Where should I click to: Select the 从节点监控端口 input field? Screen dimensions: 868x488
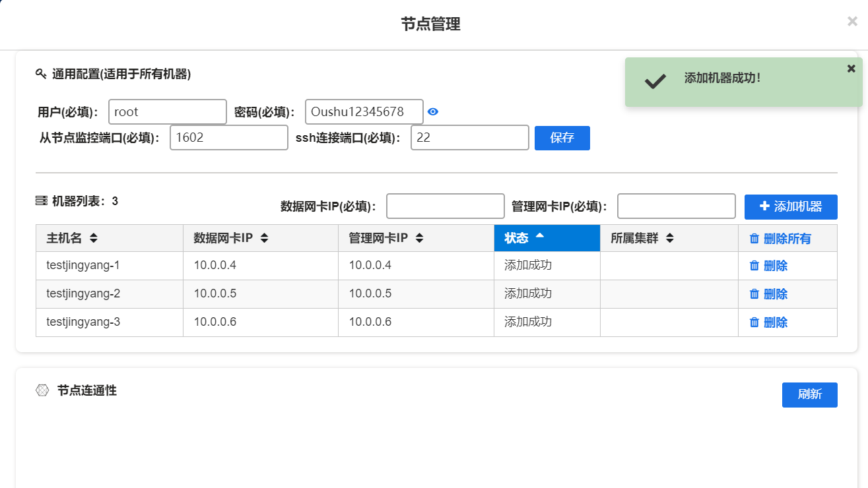tap(228, 138)
